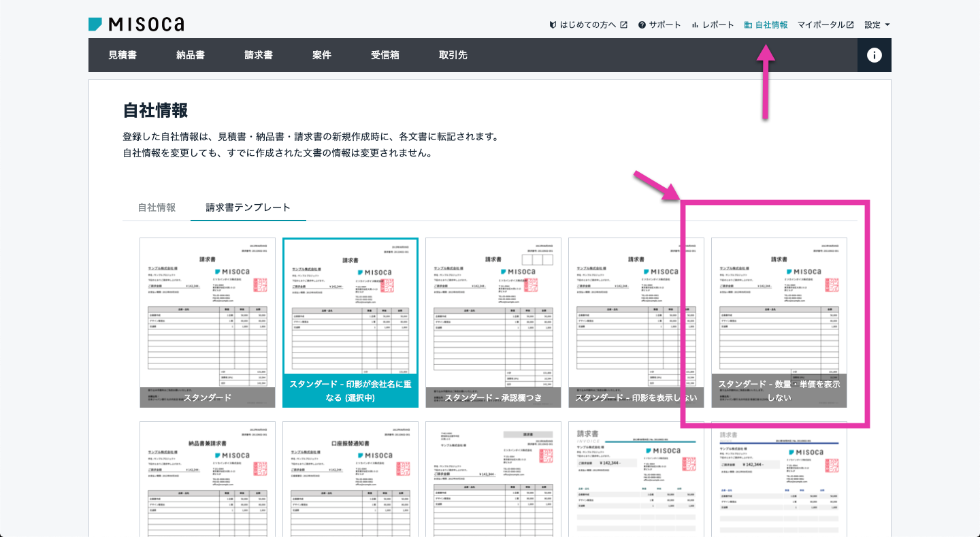The image size is (980, 537).
Task: Open the マイポータル external link
Action: [x=826, y=25]
